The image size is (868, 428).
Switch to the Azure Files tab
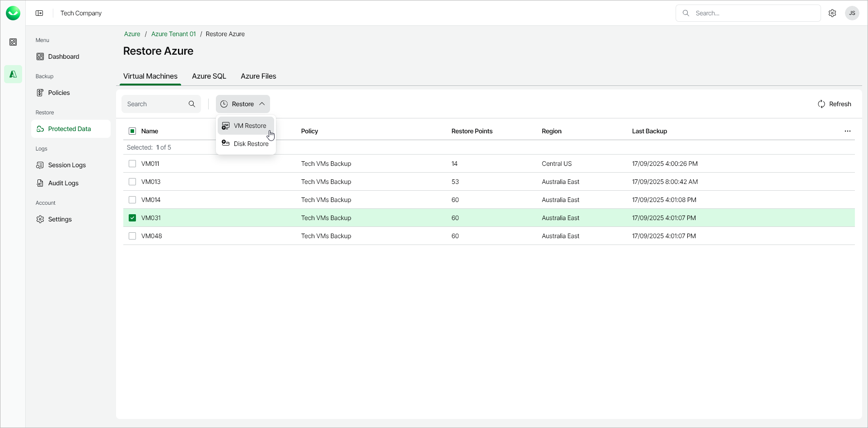[258, 76]
